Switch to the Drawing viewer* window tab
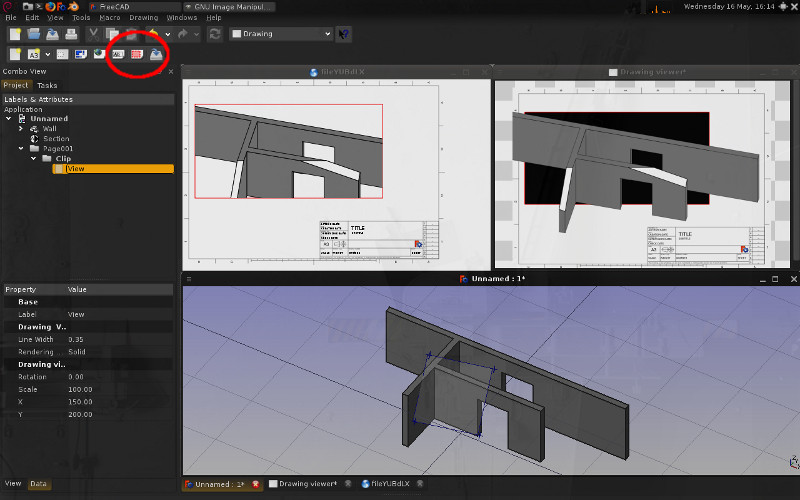 click(308, 484)
